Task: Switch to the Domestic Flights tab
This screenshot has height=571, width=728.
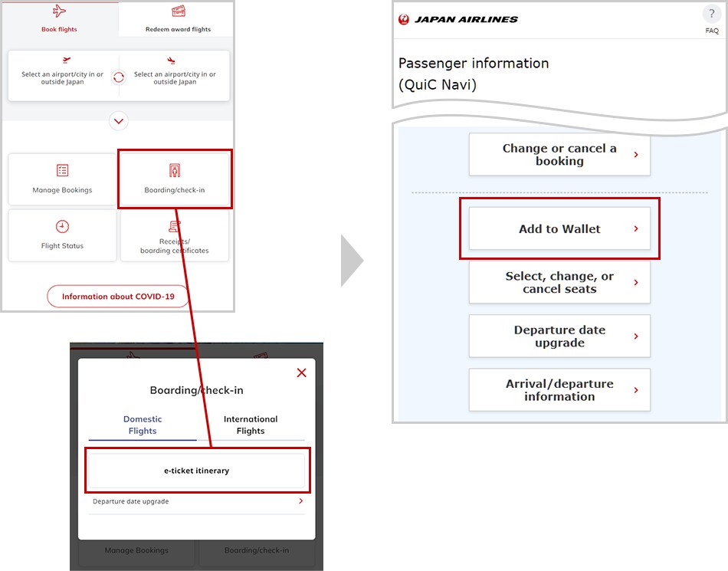Action: [x=142, y=424]
